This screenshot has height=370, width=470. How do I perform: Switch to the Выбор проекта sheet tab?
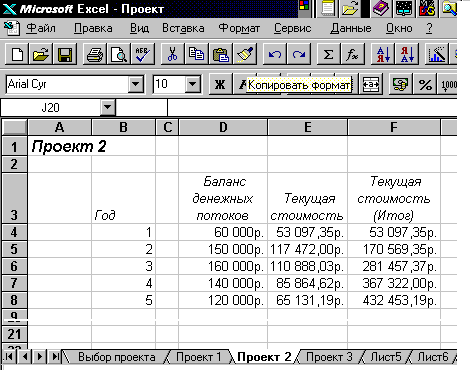pos(117,357)
